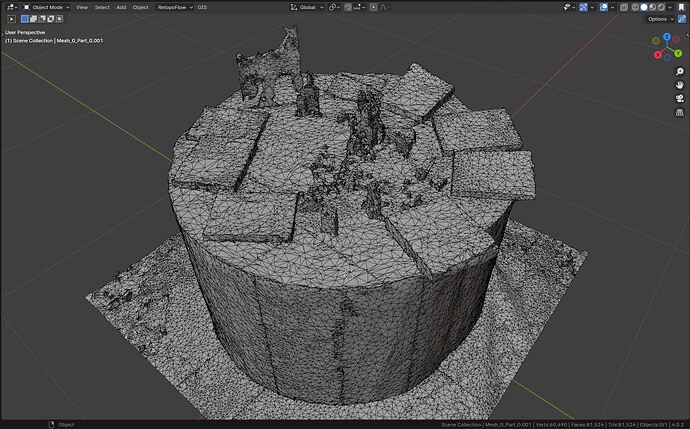Toggle the snap magnet button

[348, 7]
